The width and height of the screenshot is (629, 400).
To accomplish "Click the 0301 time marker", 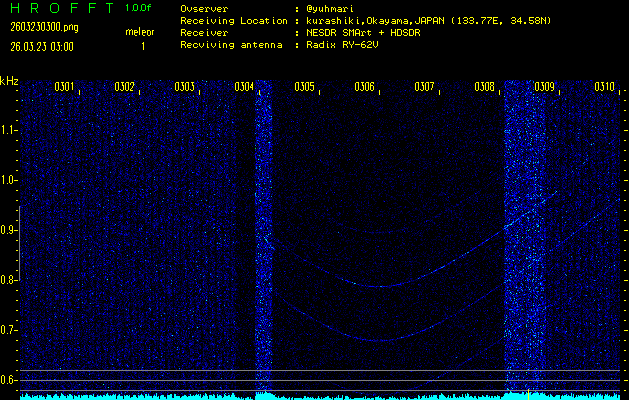I will click(x=65, y=87).
